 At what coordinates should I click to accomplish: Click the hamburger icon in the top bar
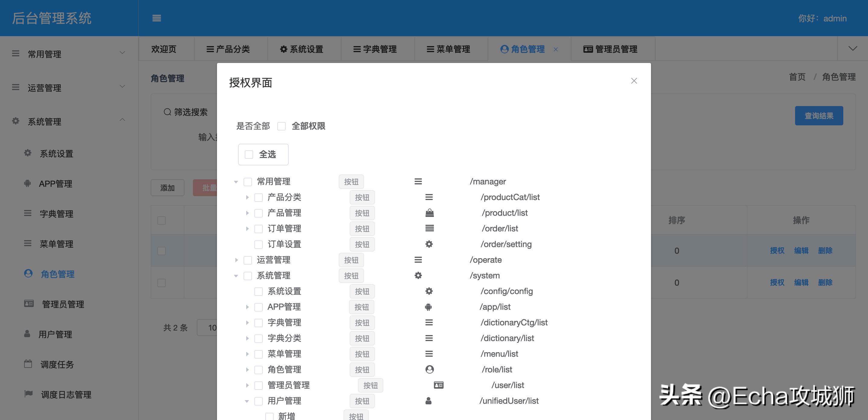(x=157, y=18)
